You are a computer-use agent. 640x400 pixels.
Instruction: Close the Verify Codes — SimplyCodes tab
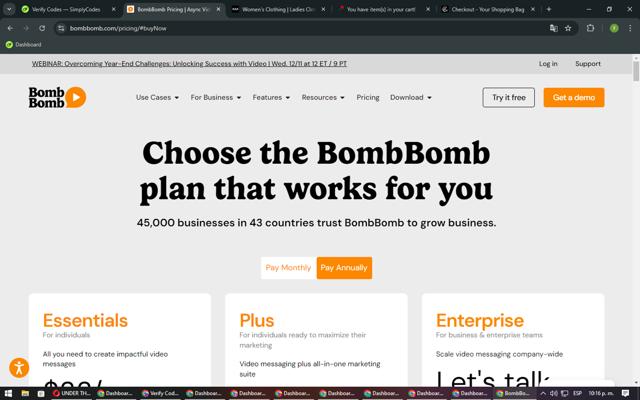click(113, 9)
